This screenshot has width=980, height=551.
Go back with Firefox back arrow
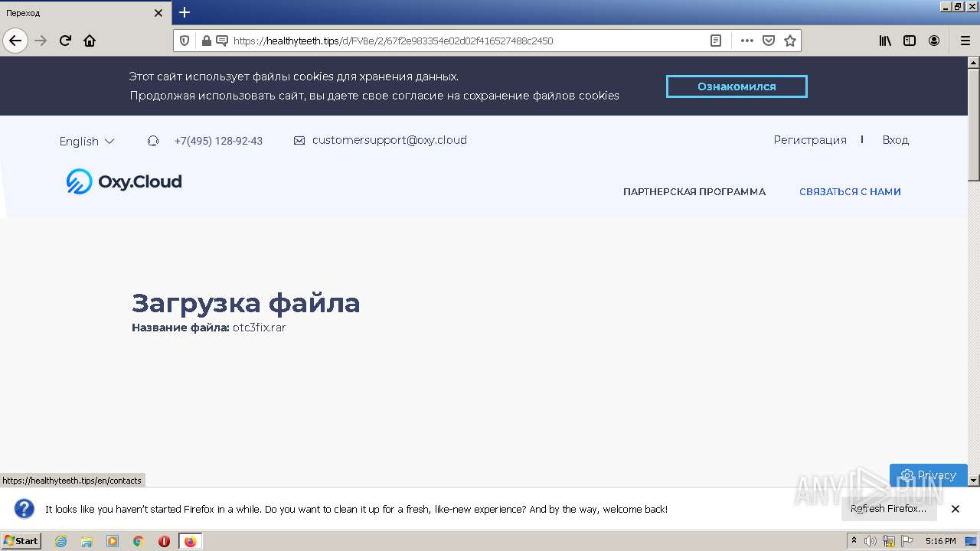click(x=15, y=41)
